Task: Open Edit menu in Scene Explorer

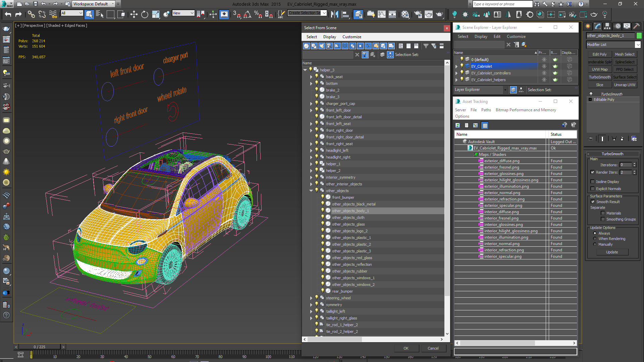Action: coord(497,37)
